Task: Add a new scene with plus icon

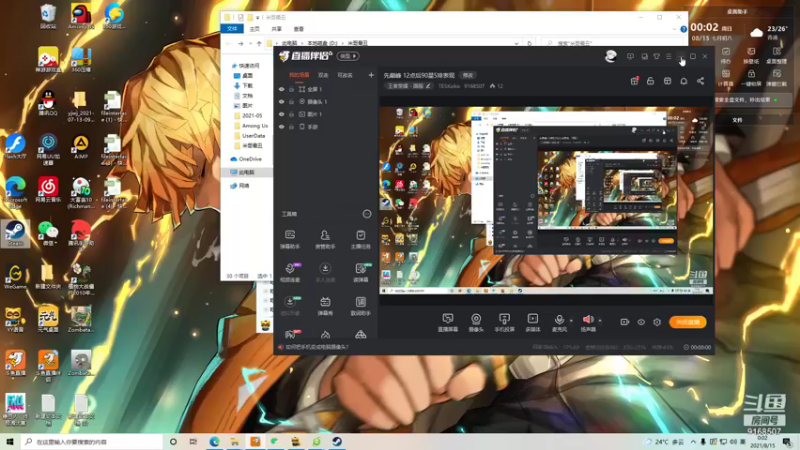Action: pyautogui.click(x=371, y=75)
